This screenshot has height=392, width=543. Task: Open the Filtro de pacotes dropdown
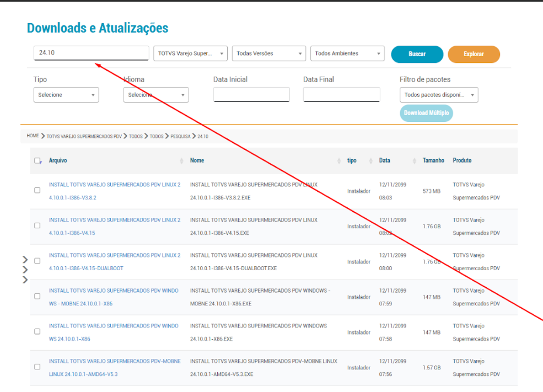pyautogui.click(x=439, y=95)
